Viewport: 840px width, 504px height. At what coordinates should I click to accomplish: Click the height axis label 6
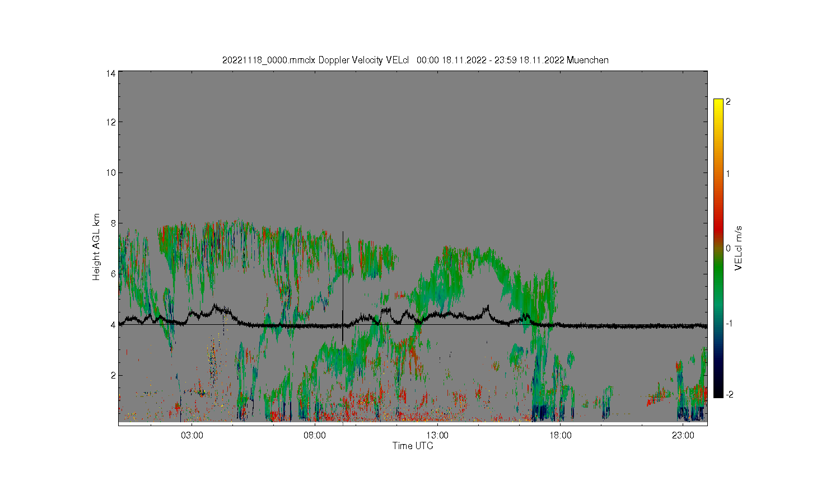[113, 274]
